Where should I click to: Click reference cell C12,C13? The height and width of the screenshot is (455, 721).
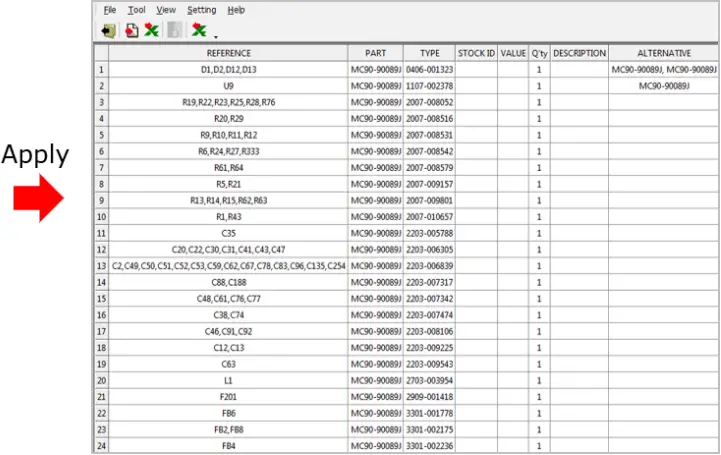coord(229,348)
